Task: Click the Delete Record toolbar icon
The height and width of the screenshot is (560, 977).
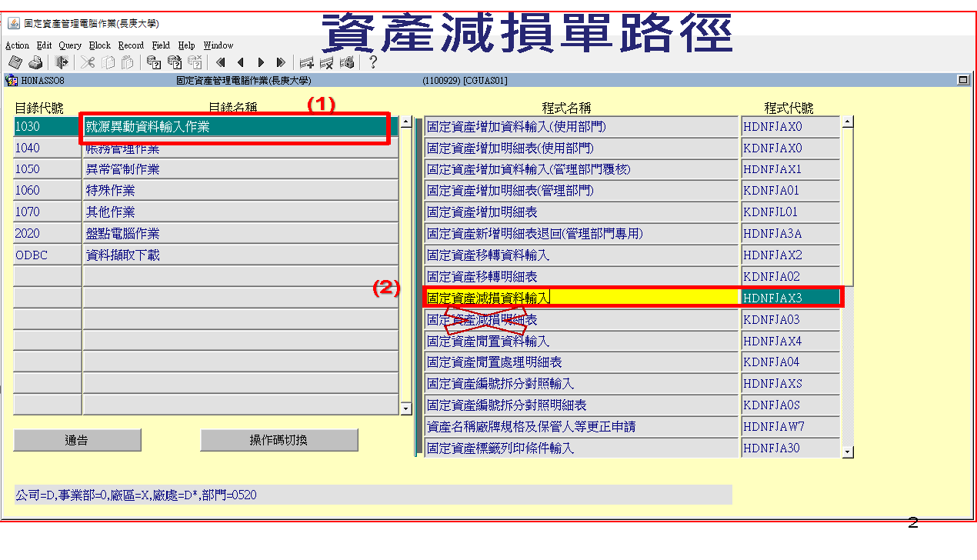Action: coord(327,62)
